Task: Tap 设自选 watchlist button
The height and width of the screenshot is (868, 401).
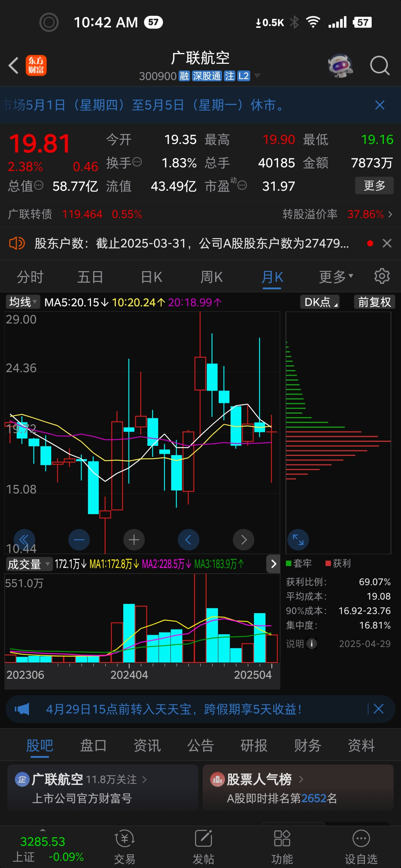Action: click(x=361, y=847)
